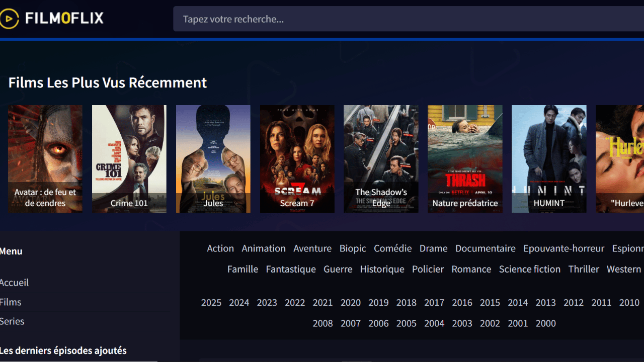Select year 2000
The height and width of the screenshot is (362, 644).
pyautogui.click(x=545, y=323)
